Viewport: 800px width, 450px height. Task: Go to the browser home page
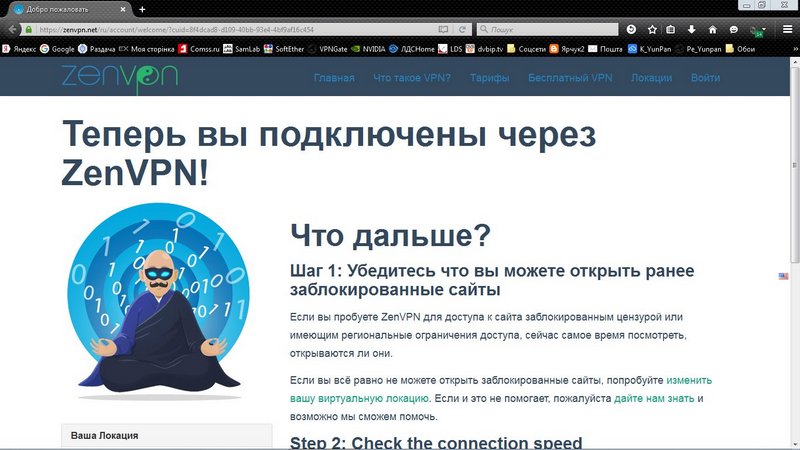713,30
